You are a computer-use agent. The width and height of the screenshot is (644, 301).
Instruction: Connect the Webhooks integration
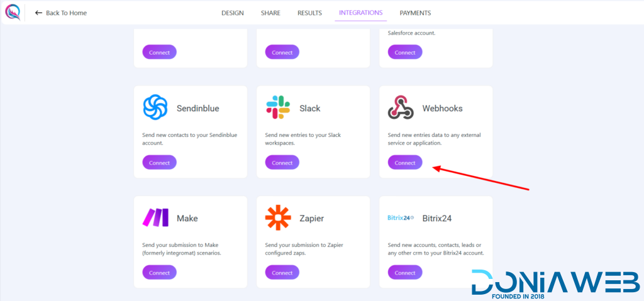click(x=405, y=162)
